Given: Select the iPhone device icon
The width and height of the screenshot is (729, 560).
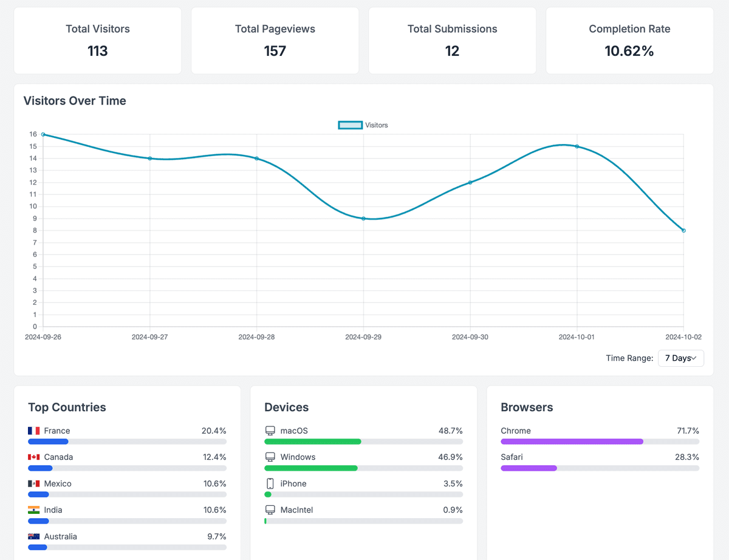Looking at the screenshot, I should click(270, 483).
